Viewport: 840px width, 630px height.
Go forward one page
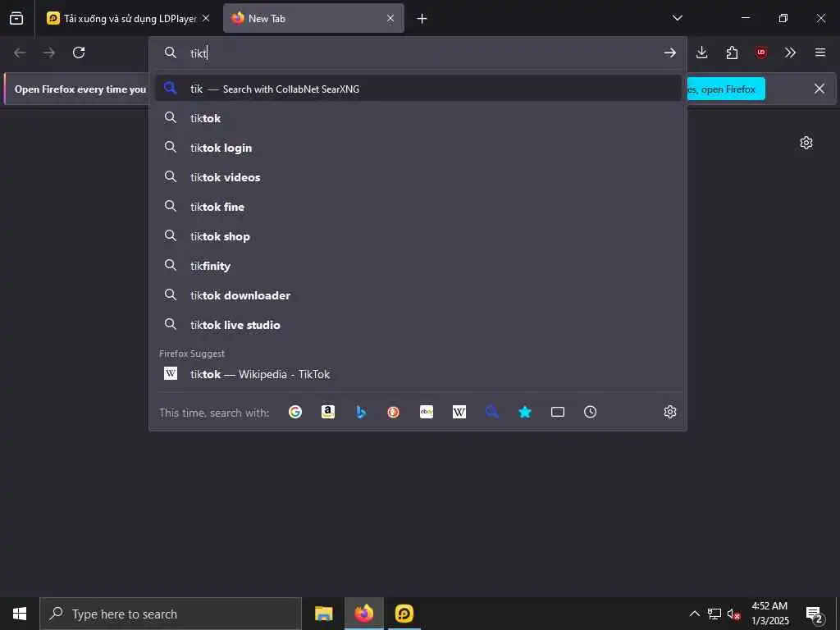[x=49, y=52]
